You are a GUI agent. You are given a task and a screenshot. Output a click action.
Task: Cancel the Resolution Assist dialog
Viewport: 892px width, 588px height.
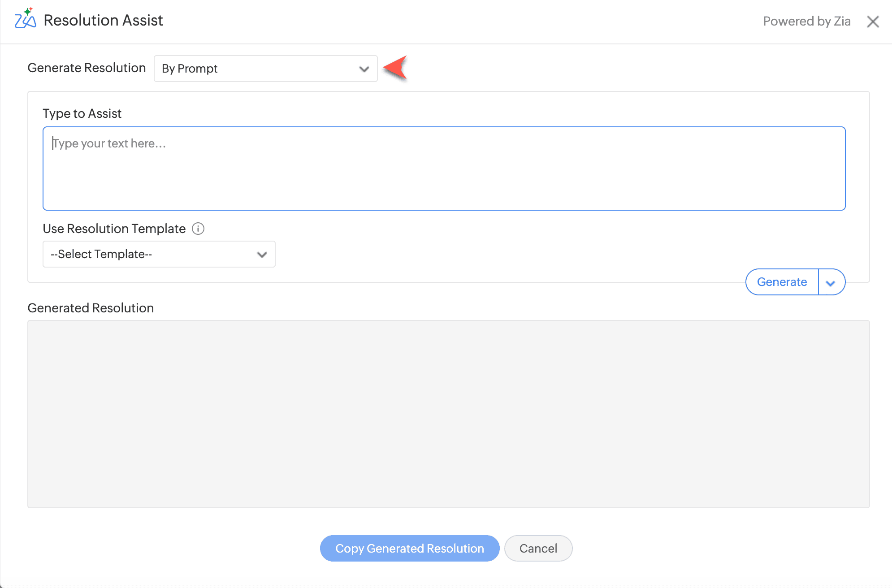pyautogui.click(x=538, y=548)
